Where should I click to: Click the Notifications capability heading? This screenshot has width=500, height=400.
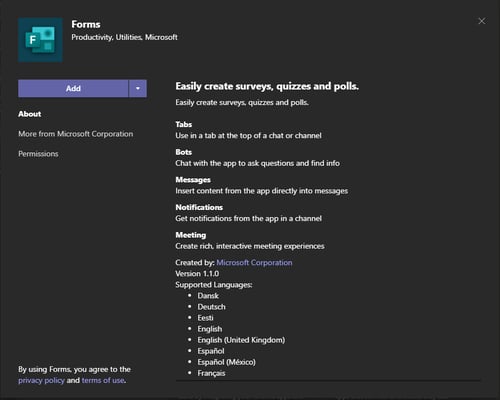[199, 207]
